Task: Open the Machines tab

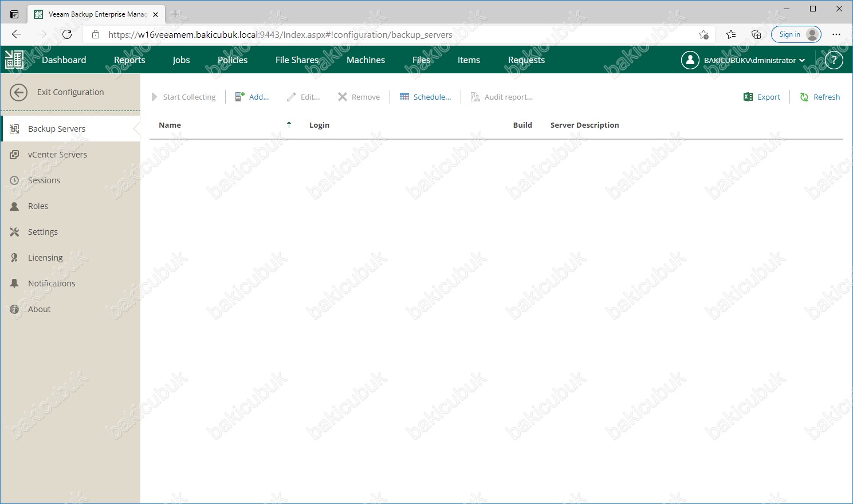Action: [365, 60]
